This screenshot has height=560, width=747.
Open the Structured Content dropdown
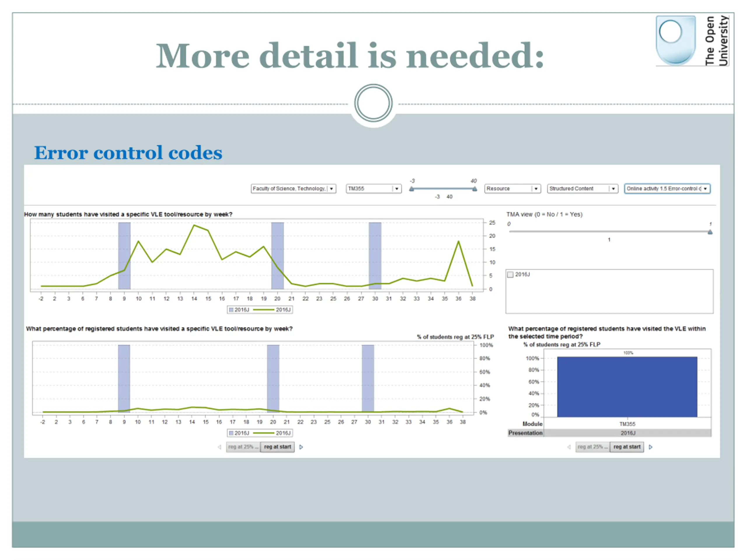(582, 189)
